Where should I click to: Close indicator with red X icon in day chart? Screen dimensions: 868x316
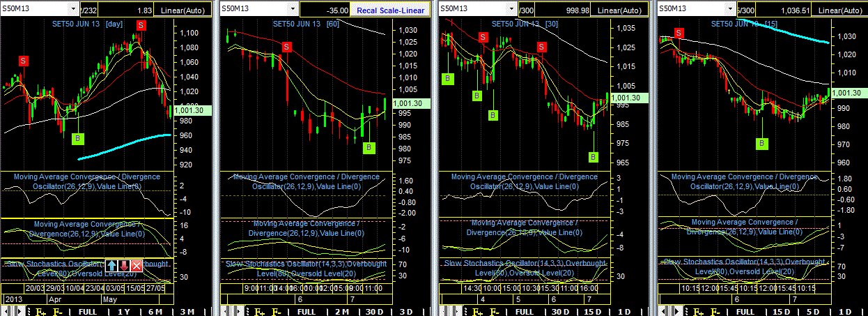[137, 265]
